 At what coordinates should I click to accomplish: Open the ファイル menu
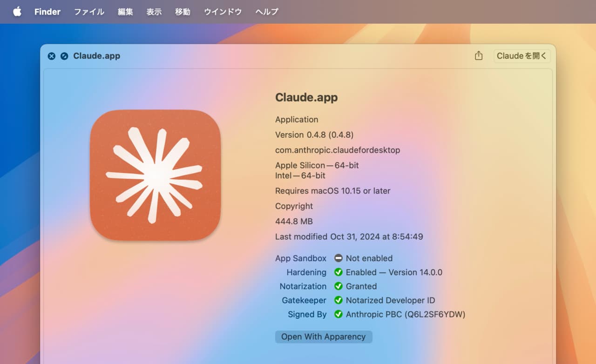click(x=88, y=12)
